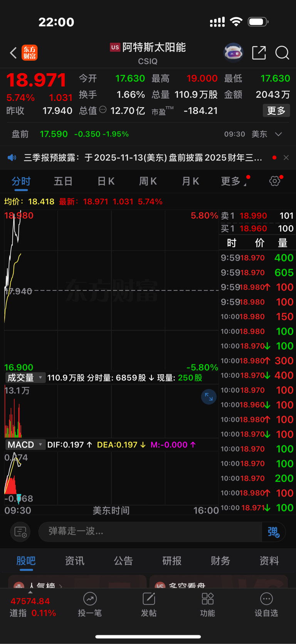Tap the 买1 18.960 order row

pos(257,228)
